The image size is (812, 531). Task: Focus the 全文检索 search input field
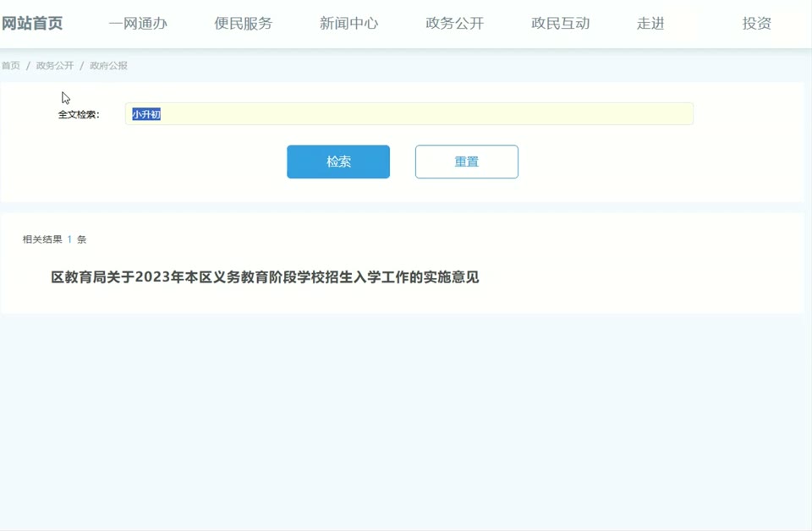click(x=409, y=114)
